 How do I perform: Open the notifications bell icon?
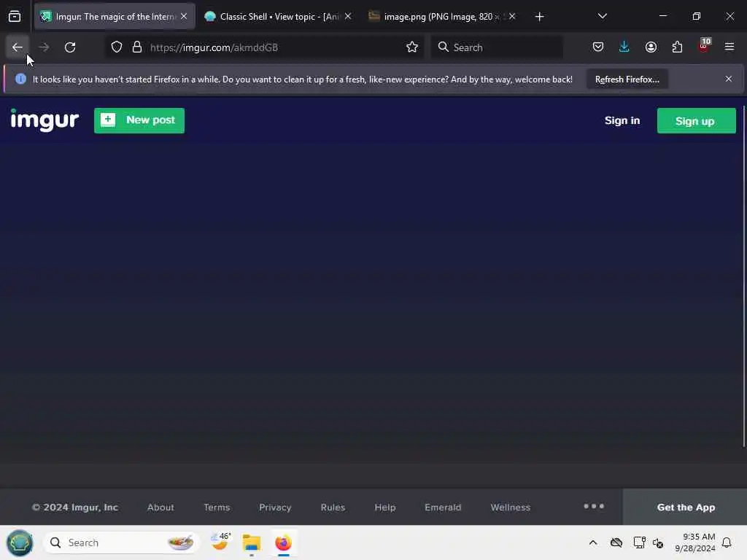point(727,542)
